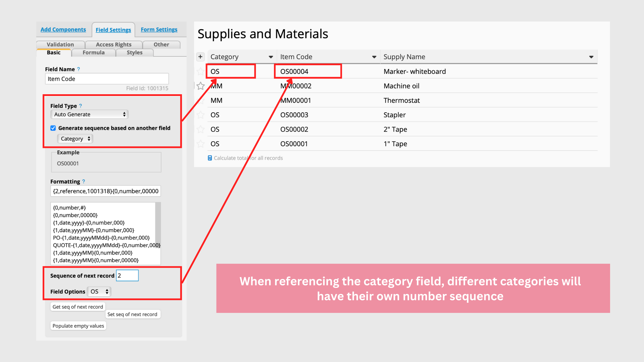Click the Field Name help question mark

coord(78,69)
